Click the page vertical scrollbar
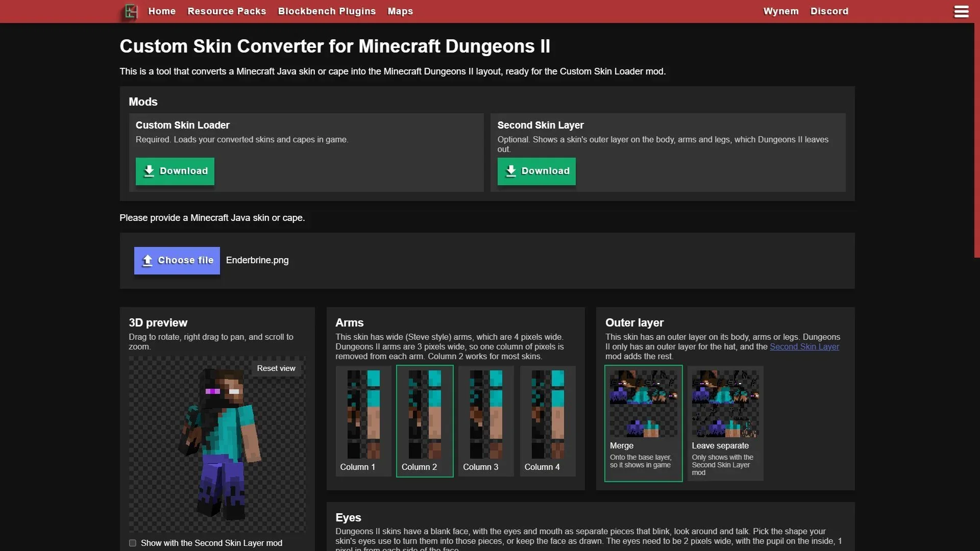Screen dimensions: 980x551 pyautogui.click(x=977, y=140)
